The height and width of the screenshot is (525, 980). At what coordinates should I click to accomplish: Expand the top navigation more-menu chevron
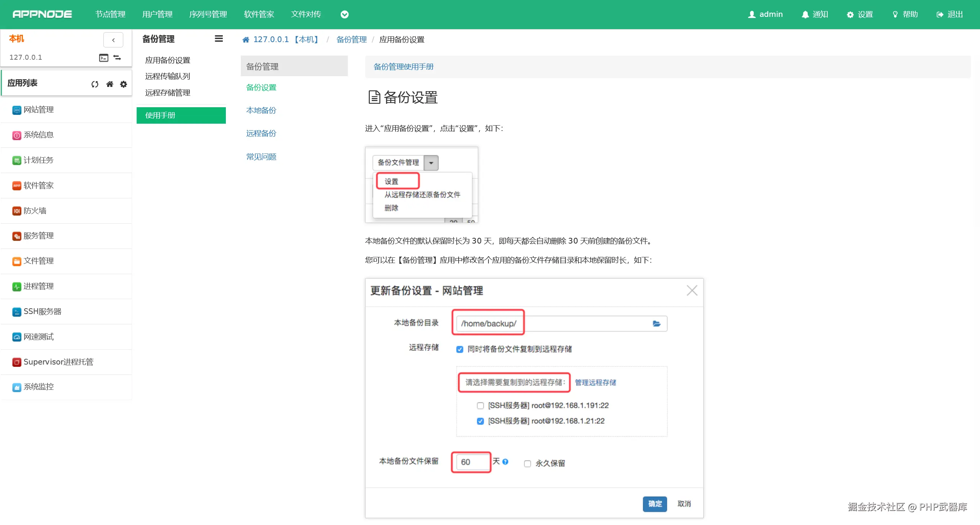[345, 15]
